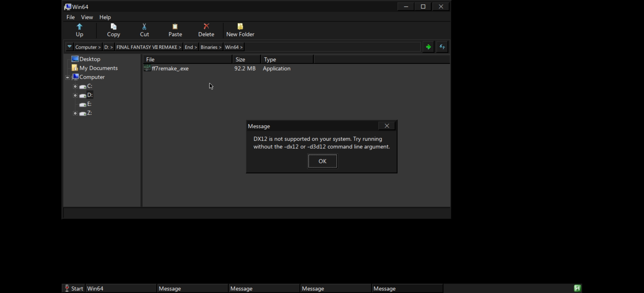Open the Help menu
The width and height of the screenshot is (644, 293).
click(x=105, y=17)
